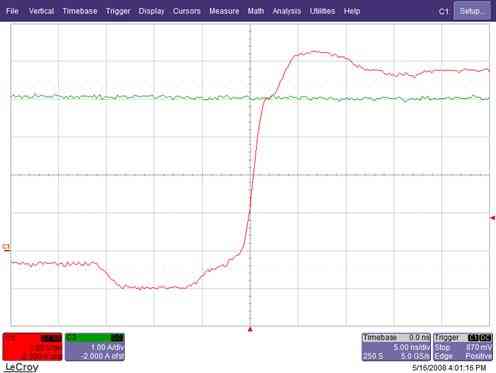The height and width of the screenshot is (373, 496).
Task: Open the Utilities menu
Action: [x=322, y=11]
